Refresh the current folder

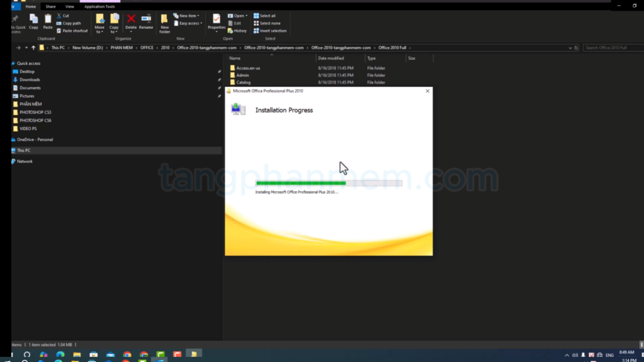click(x=576, y=48)
